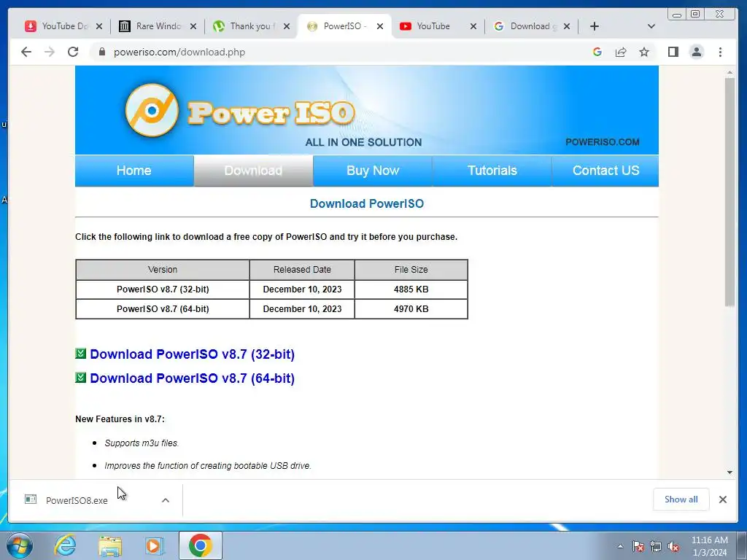Click the PowerISO v8.7 (64-bit) table cell
Screen dimensions: 747x560
click(163, 309)
